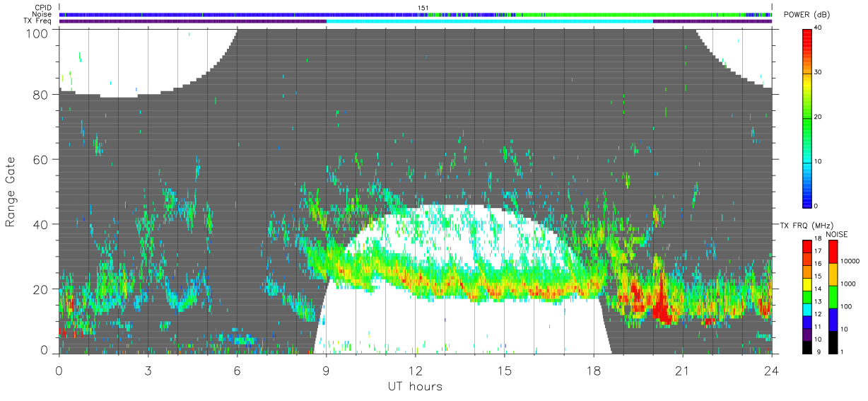
Task: Select the "CPID" label at top left
Action: click(43, 8)
